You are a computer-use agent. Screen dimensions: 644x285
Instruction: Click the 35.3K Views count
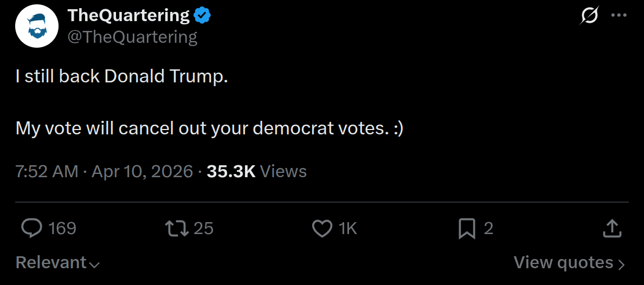(256, 172)
